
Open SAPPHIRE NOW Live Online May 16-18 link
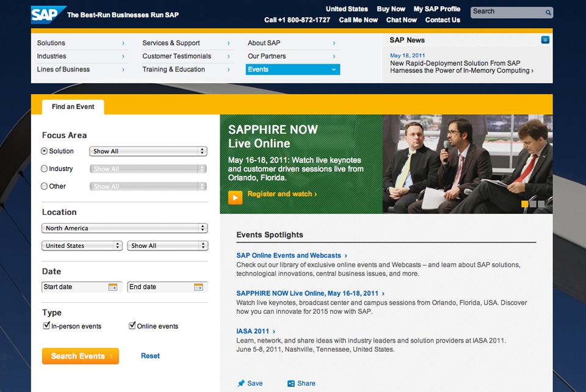coord(310,293)
